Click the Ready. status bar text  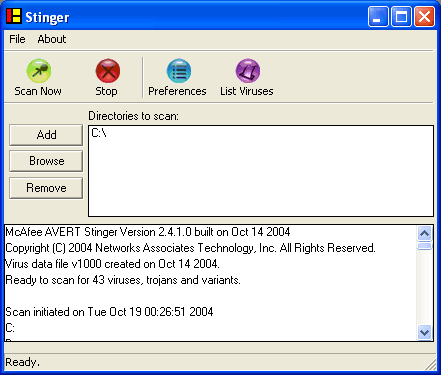point(23,362)
